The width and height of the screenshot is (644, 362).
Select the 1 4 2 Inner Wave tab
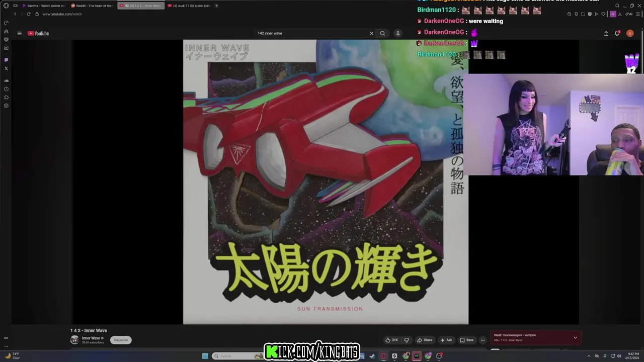141,6
